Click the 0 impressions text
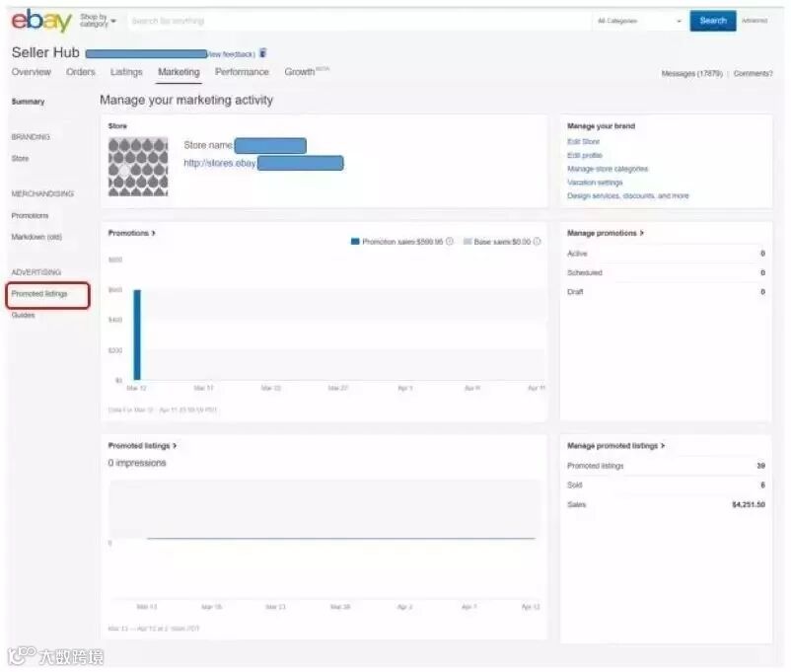This screenshot has width=791, height=672. (x=137, y=463)
